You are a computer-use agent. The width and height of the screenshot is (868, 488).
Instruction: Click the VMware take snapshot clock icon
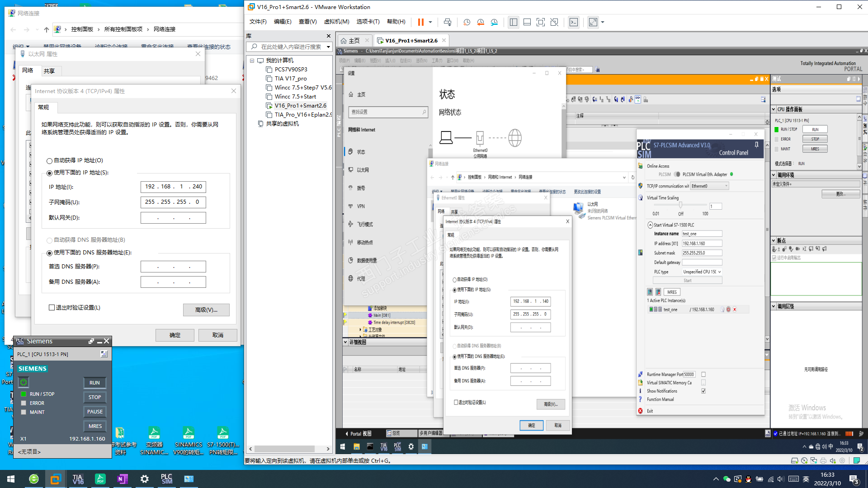click(467, 22)
